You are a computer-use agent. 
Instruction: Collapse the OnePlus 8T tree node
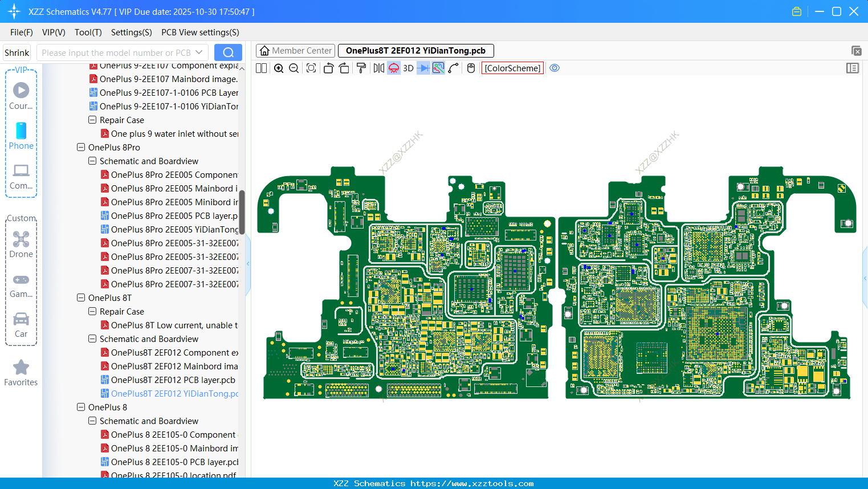(x=81, y=298)
